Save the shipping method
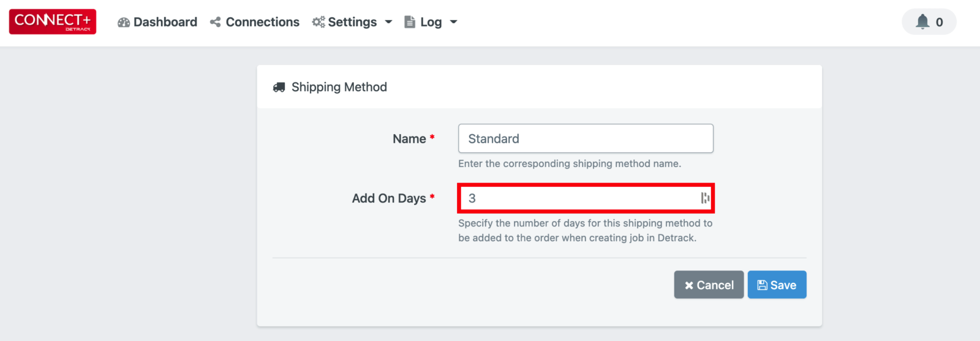Screen dimensions: 980x341 pyautogui.click(x=777, y=285)
